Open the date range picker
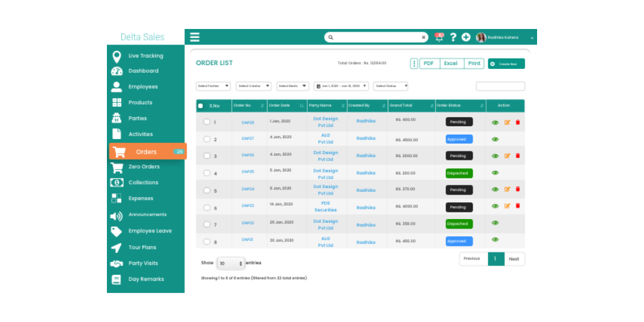Screen dimensions: 644x322 tap(341, 86)
